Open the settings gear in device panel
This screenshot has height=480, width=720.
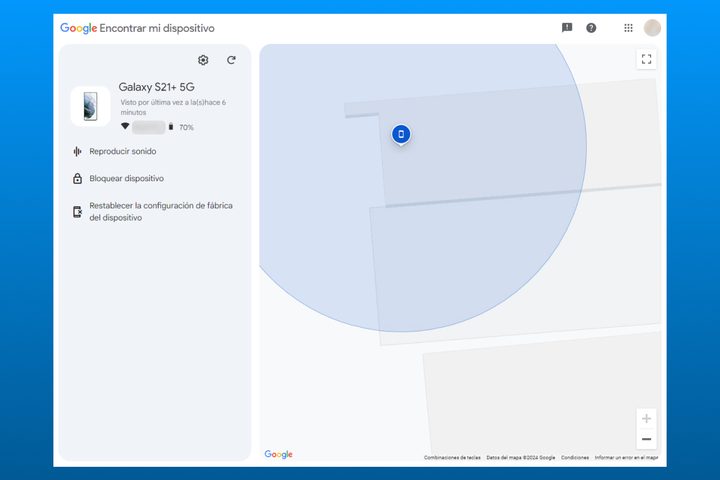pyautogui.click(x=203, y=60)
